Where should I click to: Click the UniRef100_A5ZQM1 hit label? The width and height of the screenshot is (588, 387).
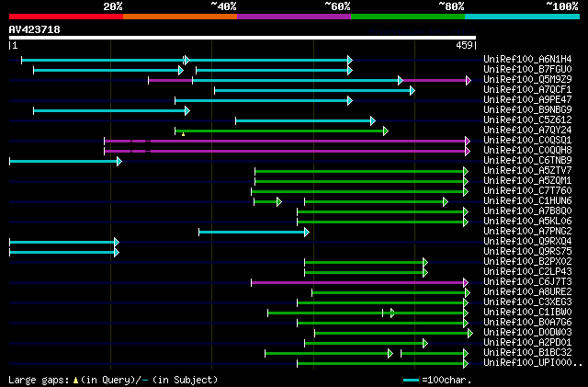(527, 181)
